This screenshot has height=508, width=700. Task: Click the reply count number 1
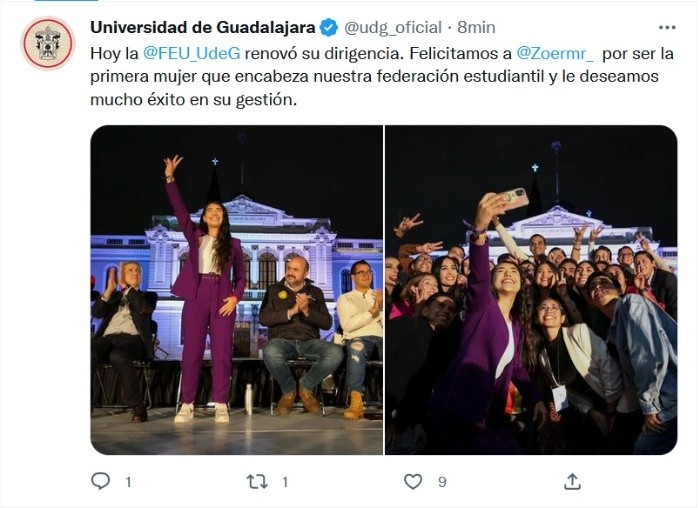point(128,482)
